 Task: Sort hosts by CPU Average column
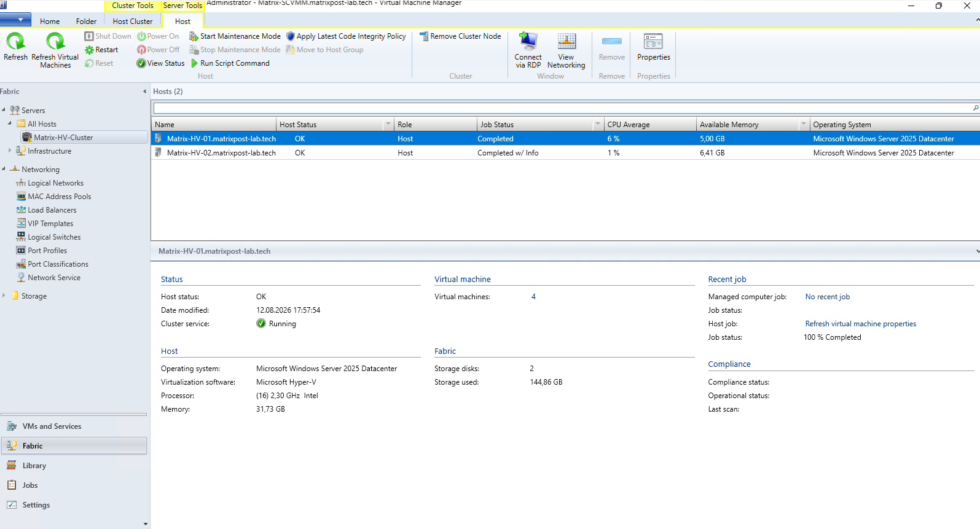coord(650,125)
